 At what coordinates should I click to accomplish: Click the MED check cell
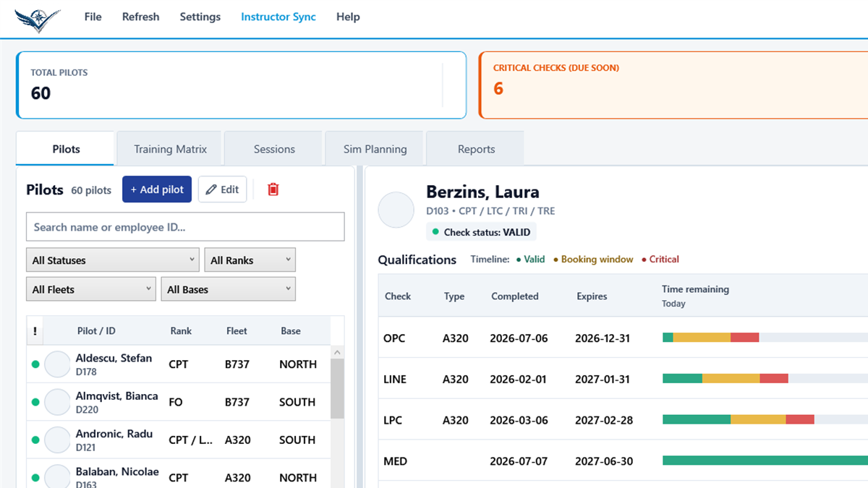click(x=394, y=461)
